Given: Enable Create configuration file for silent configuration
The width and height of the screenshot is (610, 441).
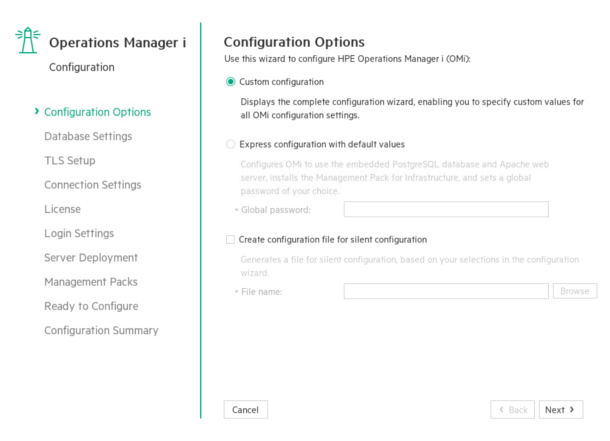Looking at the screenshot, I should tap(230, 240).
